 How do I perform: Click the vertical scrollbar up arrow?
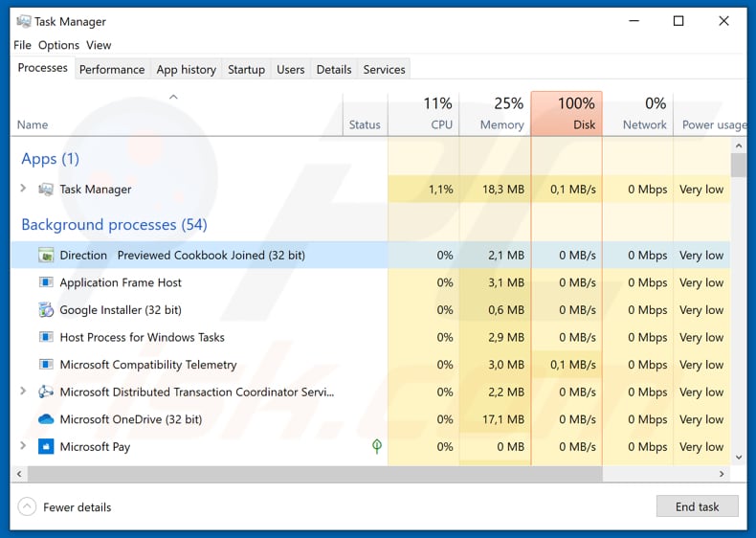(x=739, y=146)
